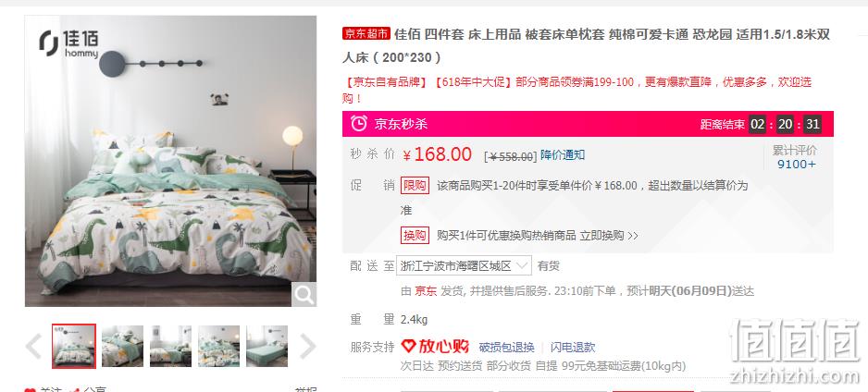Select the third bedroom thumbnail
The height and width of the screenshot is (392, 868).
[x=170, y=346]
